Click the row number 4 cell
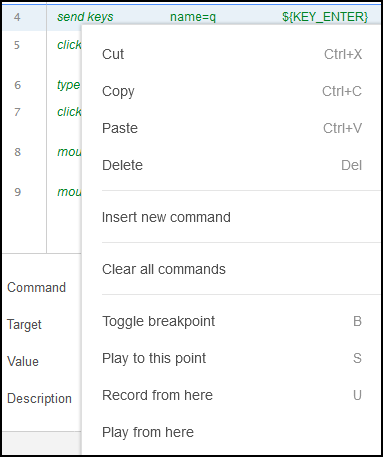Viewport: 383px width, 457px height. [17, 17]
